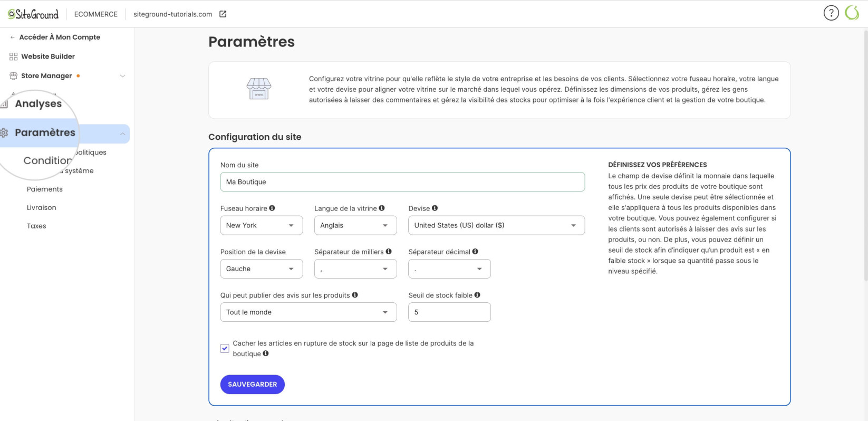Open Livraison under Paramètres

(42, 208)
